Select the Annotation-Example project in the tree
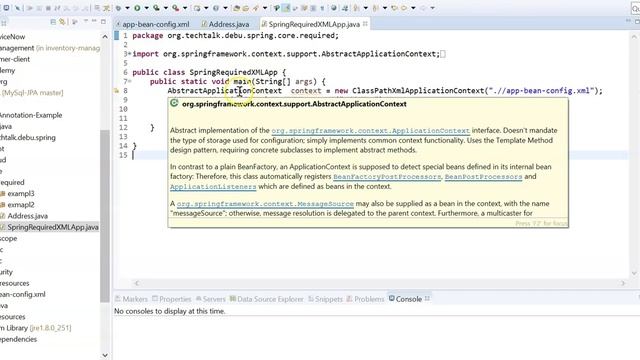The image size is (640, 360). 31,115
